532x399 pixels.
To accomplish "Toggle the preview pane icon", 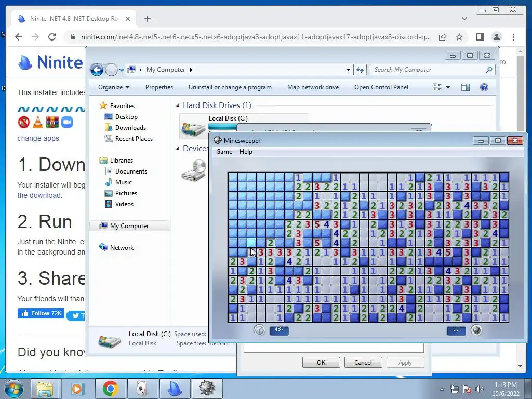I will point(465,87).
